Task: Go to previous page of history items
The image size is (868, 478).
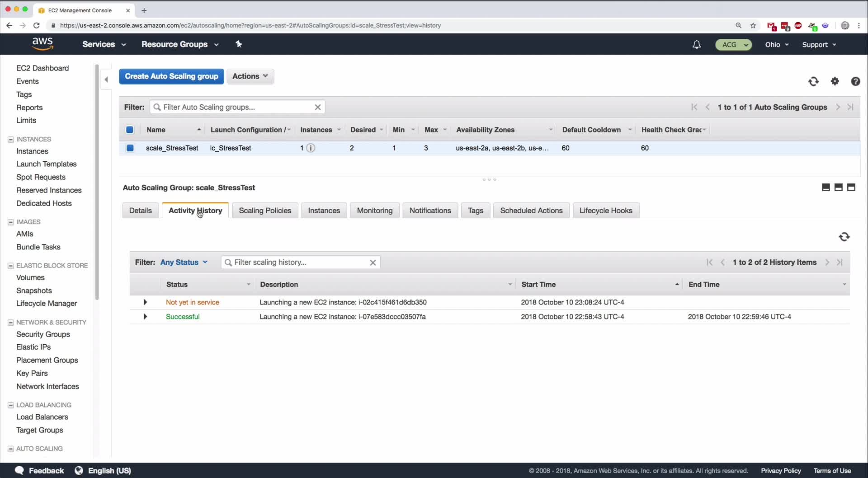Action: 722,262
